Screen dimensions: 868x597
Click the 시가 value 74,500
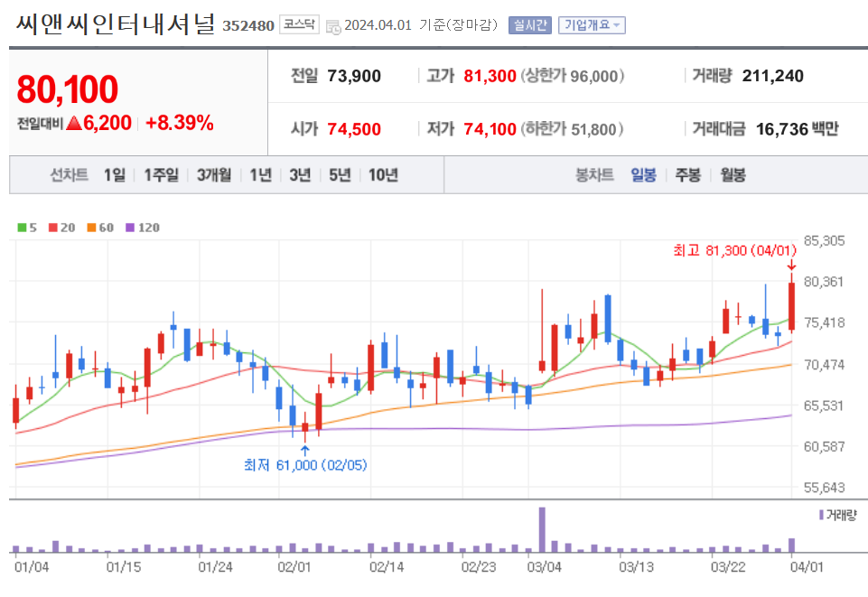coord(354,129)
